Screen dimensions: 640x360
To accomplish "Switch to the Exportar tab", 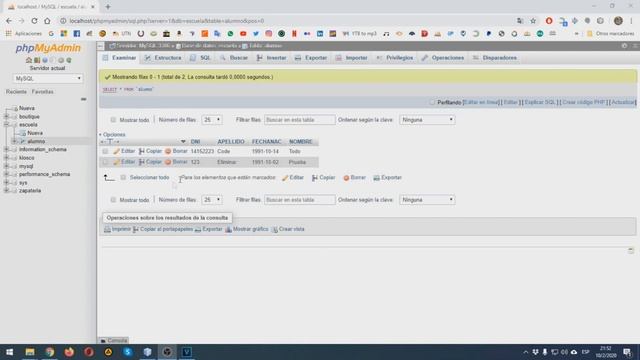I will tap(311, 58).
